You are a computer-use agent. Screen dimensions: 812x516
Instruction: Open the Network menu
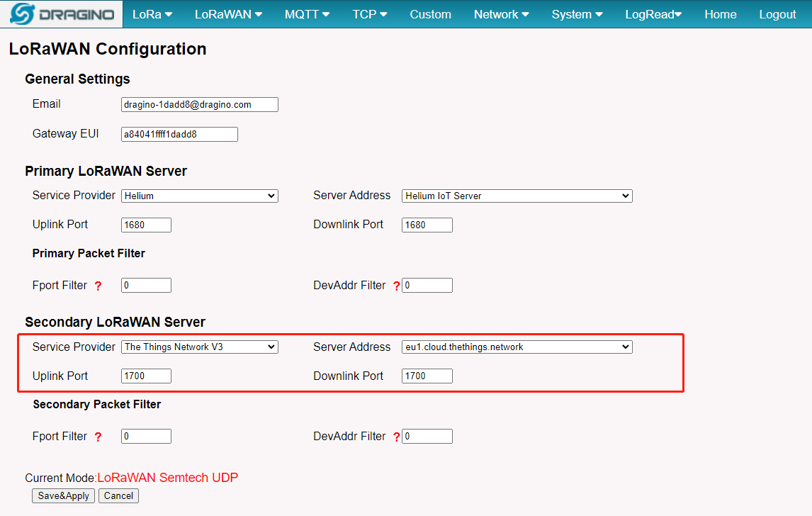(501, 14)
